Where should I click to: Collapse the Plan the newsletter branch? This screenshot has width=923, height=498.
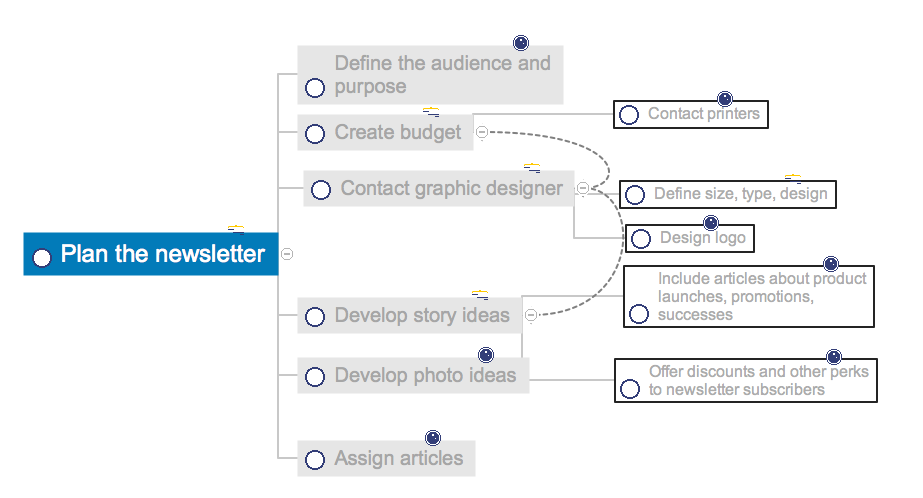point(287,254)
